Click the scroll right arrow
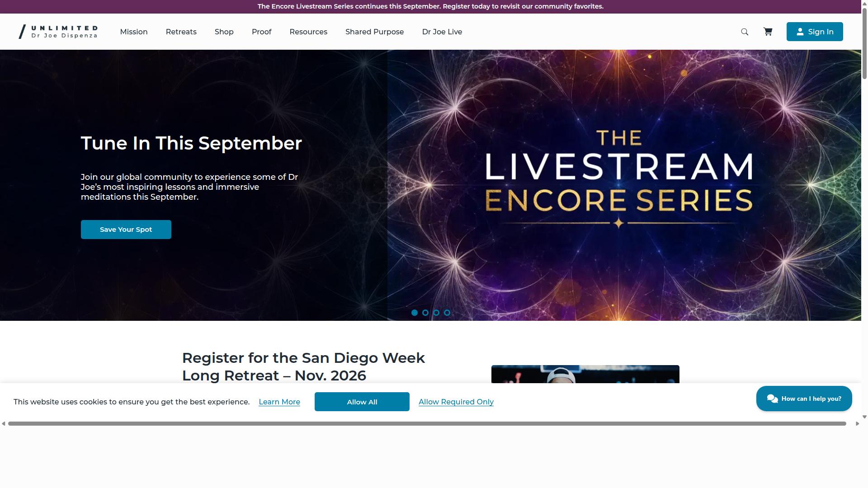 pyautogui.click(x=857, y=423)
